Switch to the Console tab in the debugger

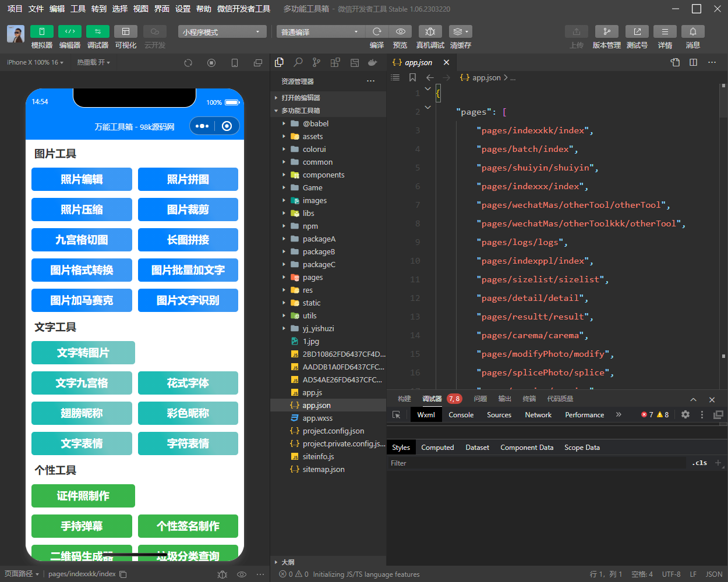(461, 414)
